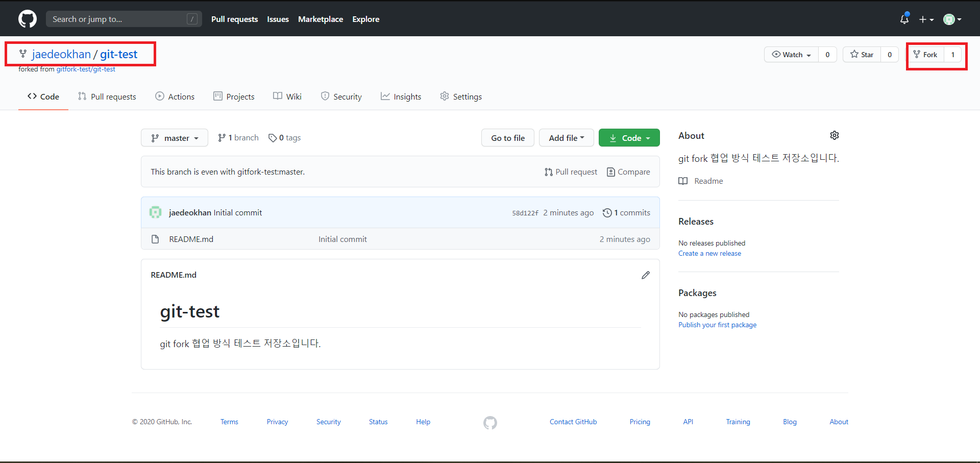Open the Blog footer link
This screenshot has height=463, width=980.
(790, 422)
